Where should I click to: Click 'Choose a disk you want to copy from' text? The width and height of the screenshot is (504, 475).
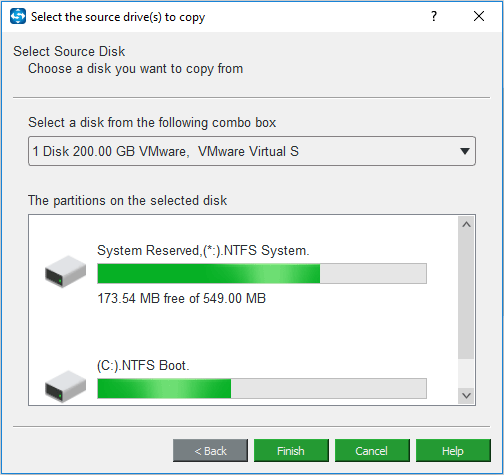pyautogui.click(x=135, y=69)
